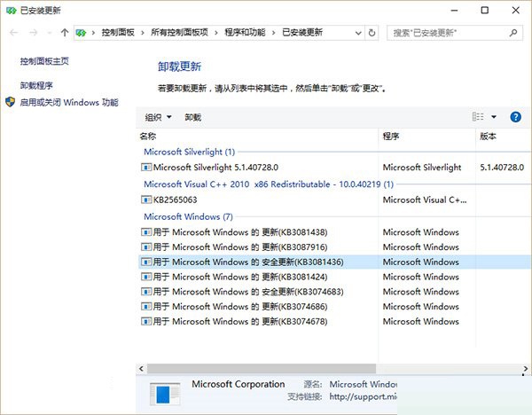Open the blue help icon
This screenshot has height=415, width=532.
point(515,117)
